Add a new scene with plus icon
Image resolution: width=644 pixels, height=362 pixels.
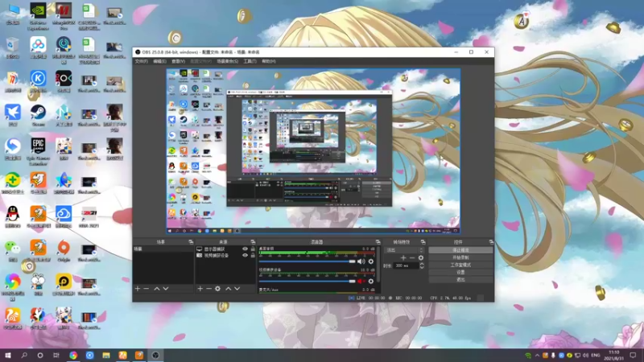[x=138, y=289]
